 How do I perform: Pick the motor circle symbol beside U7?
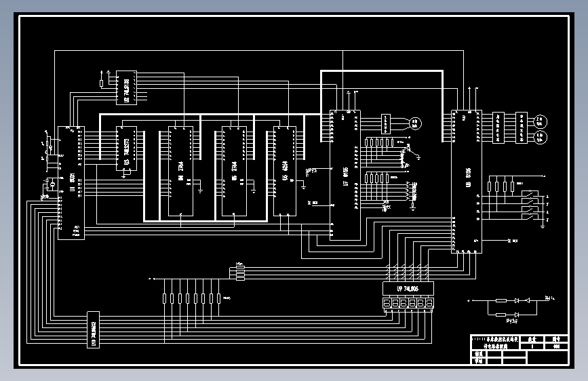tap(415, 123)
